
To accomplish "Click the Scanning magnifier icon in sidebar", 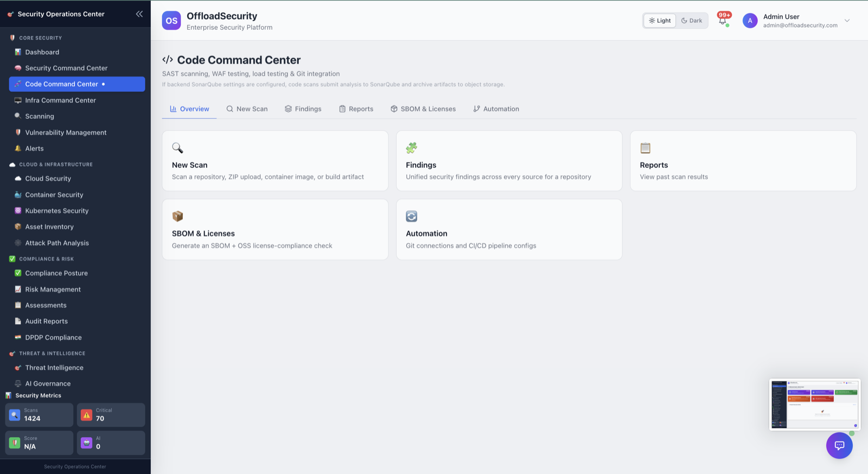I will 18,116.
